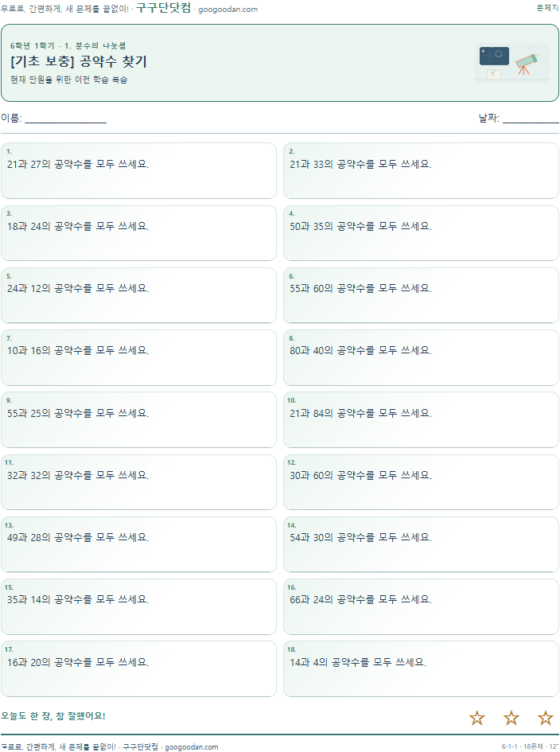Click the '6-1-1 · 18문제' footer code
560x752 pixels.
point(522,746)
